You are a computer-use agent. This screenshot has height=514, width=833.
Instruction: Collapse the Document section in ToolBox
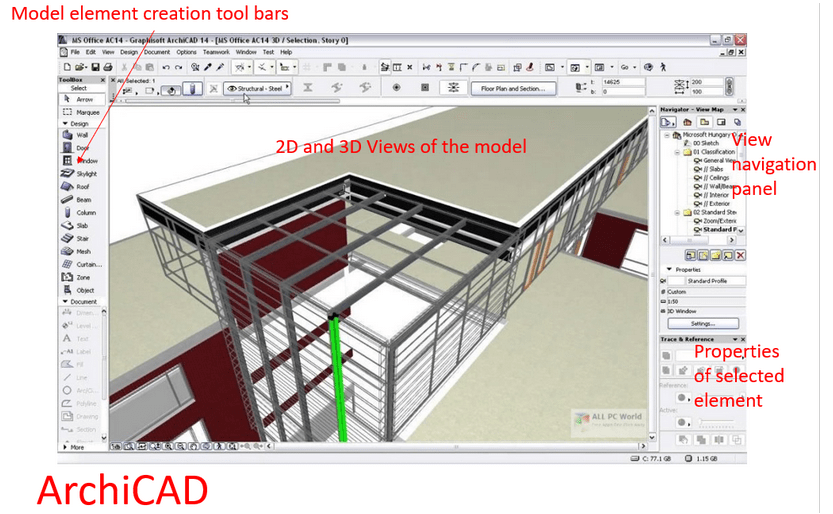pos(65,301)
